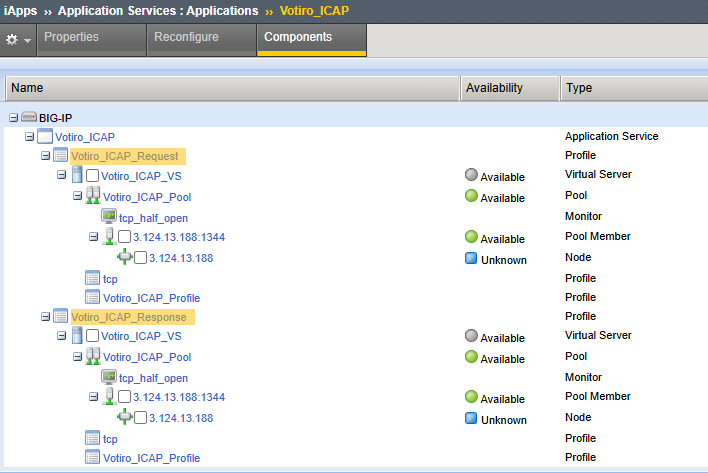Open the gear settings dropdown menu

tap(18, 40)
